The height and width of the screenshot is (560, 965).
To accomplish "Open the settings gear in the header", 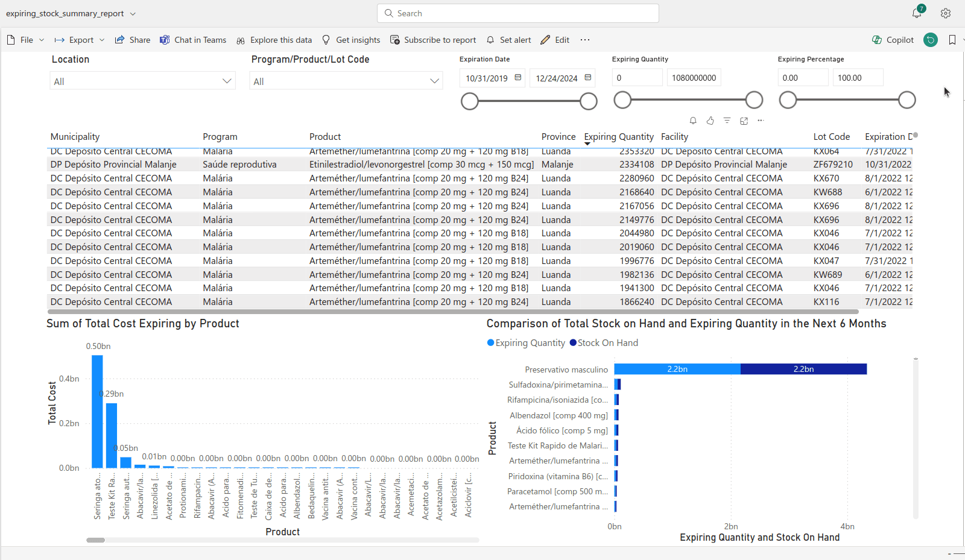I will pos(946,13).
